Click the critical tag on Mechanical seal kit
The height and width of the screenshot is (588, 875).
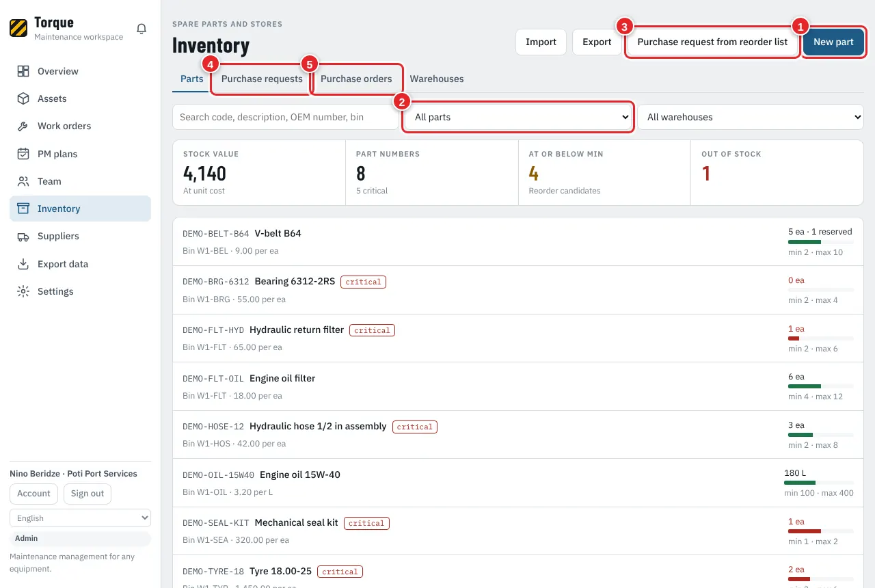click(366, 523)
